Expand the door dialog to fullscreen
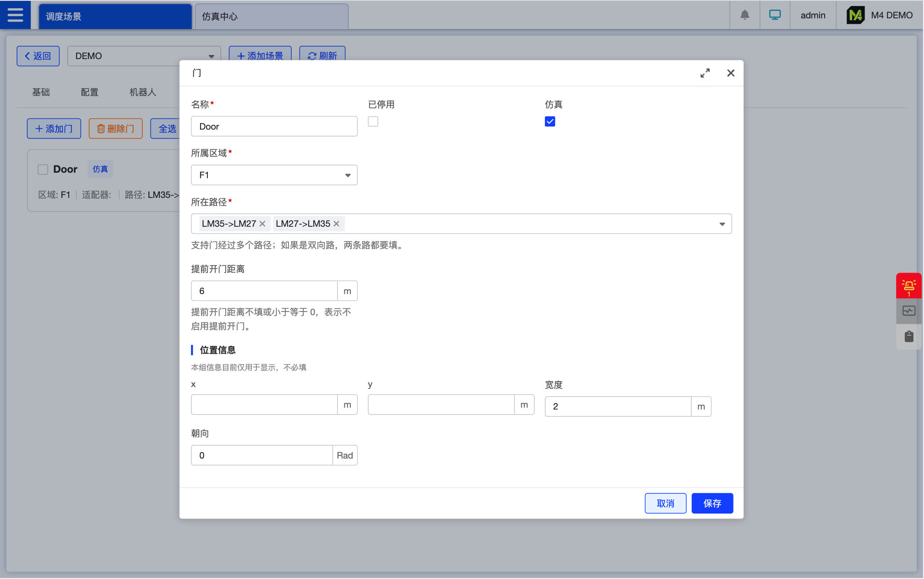This screenshot has width=924, height=579. 705,73
